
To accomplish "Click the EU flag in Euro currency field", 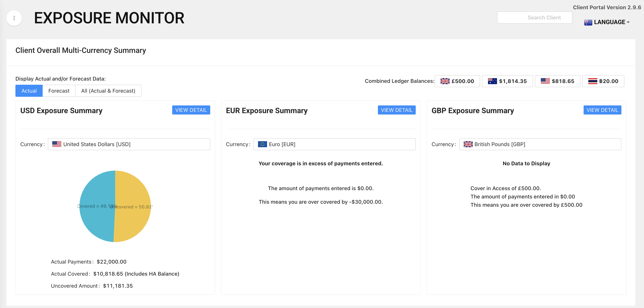I will (x=262, y=144).
